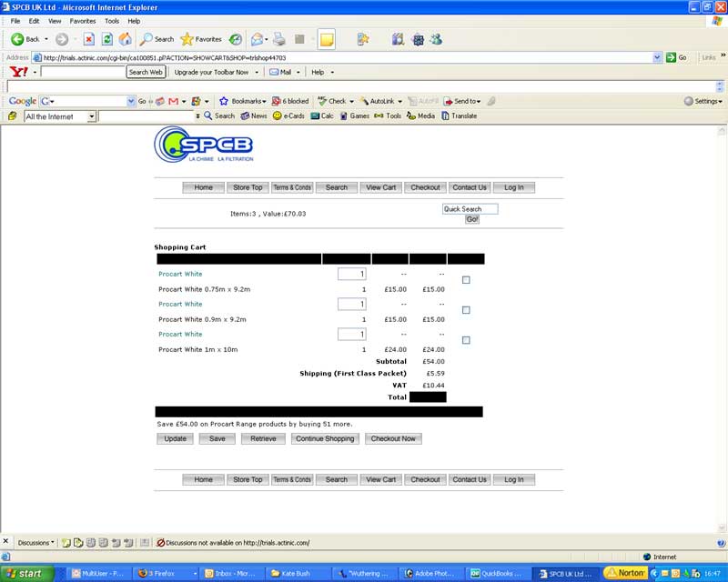Image resolution: width=728 pixels, height=582 pixels.
Task: Open the Favorites star panel
Action: click(200, 39)
